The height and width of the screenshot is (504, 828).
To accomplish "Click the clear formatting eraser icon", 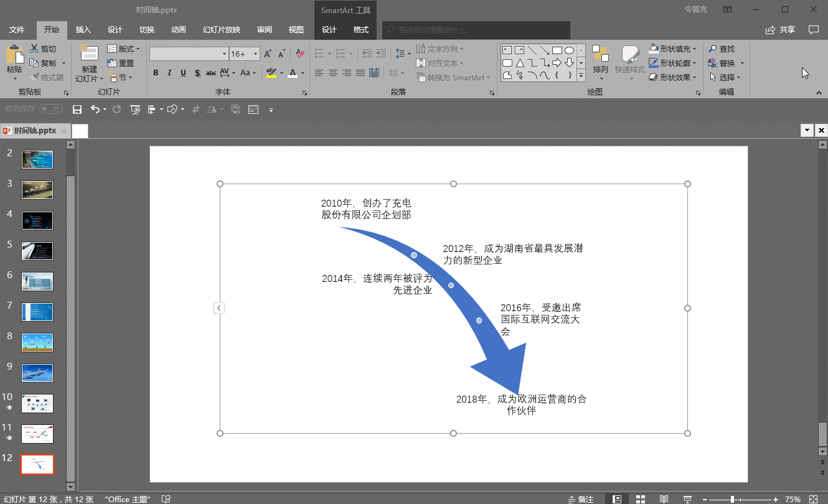I will [300, 54].
